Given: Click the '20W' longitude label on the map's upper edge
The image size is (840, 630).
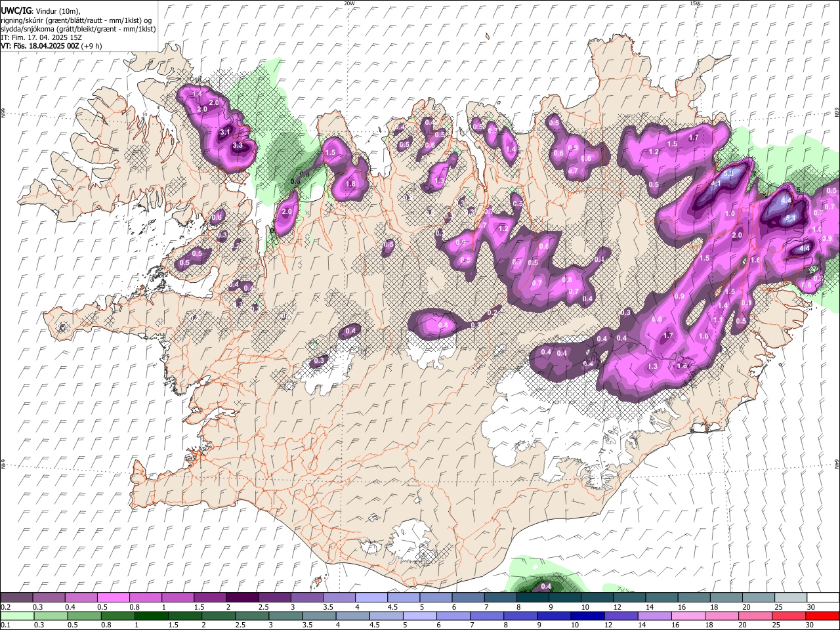Looking at the screenshot, I should coord(349,3).
